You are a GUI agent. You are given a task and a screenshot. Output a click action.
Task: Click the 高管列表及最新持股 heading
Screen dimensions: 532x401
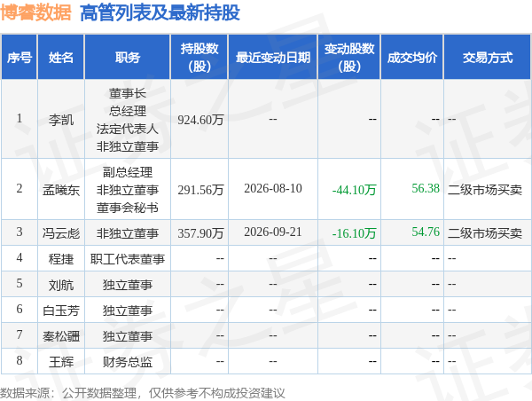(160, 13)
